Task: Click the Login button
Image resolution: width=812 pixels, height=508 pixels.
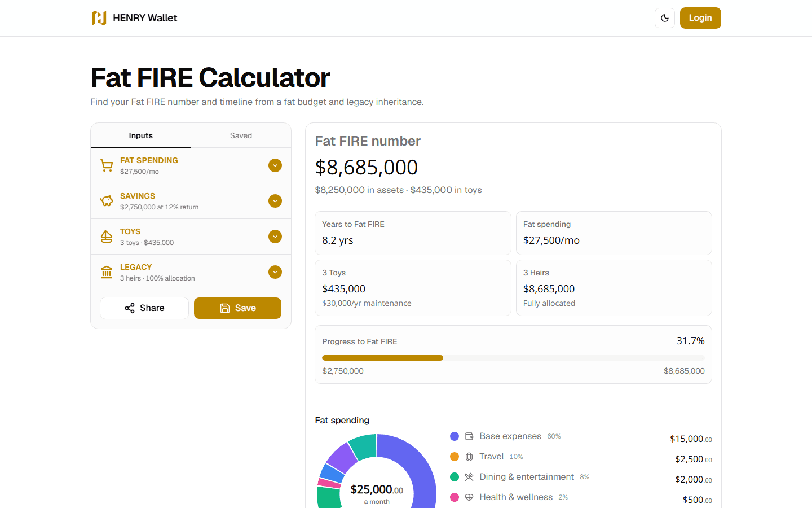Action: [700, 18]
